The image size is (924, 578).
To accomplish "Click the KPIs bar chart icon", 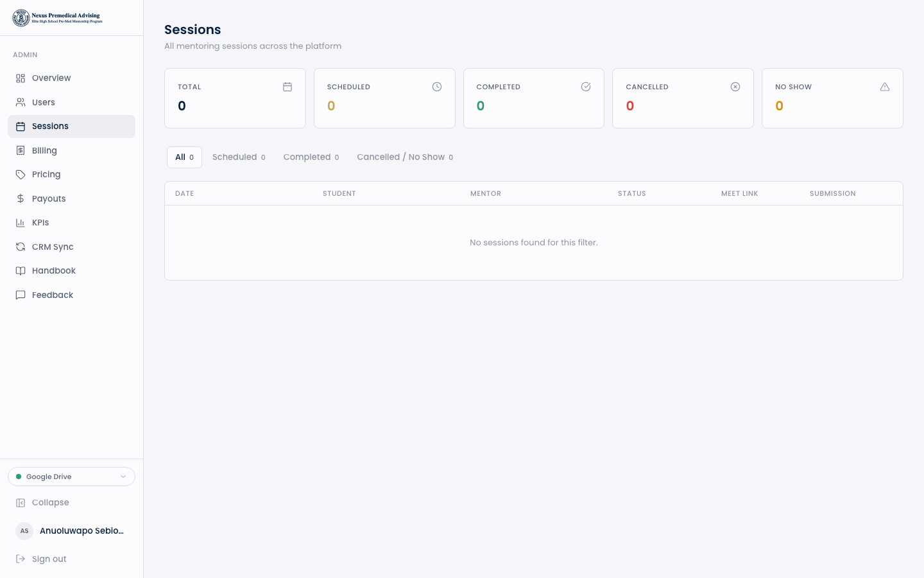I will pyautogui.click(x=21, y=223).
